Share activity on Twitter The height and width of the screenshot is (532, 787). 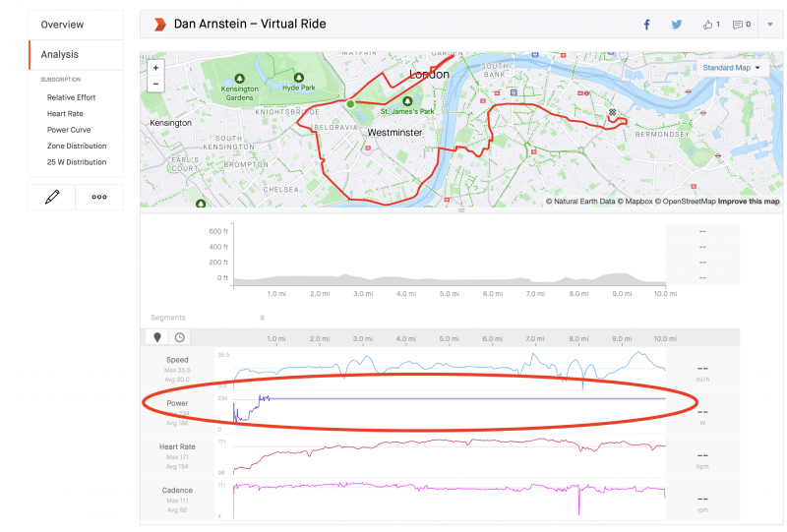click(676, 24)
